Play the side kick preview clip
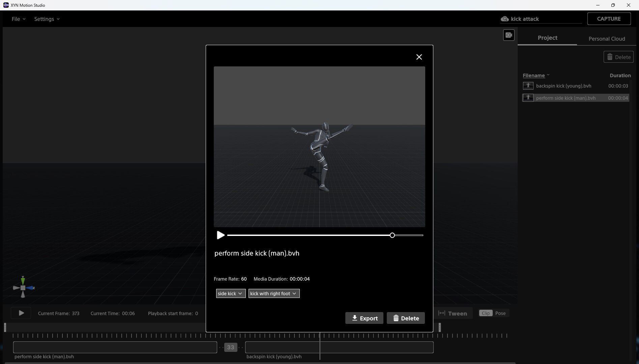 point(221,235)
